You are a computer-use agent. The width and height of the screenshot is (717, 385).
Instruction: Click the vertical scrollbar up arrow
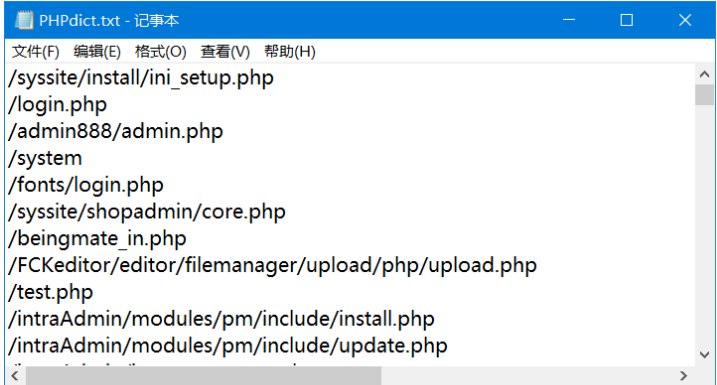pos(705,75)
